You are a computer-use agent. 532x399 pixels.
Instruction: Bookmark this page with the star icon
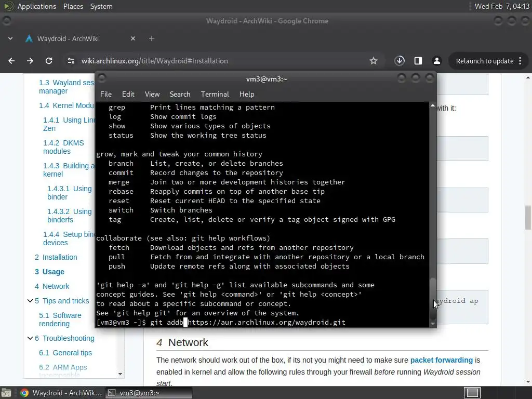(374, 61)
